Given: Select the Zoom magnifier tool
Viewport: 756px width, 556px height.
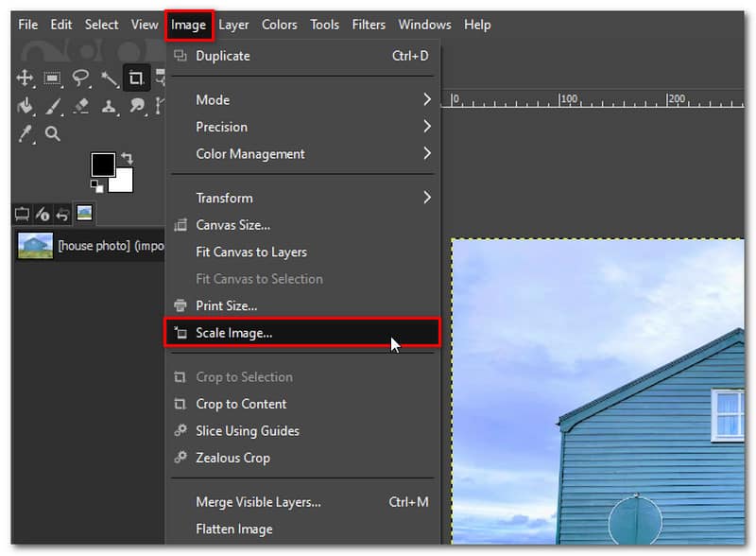Looking at the screenshot, I should pyautogui.click(x=53, y=133).
